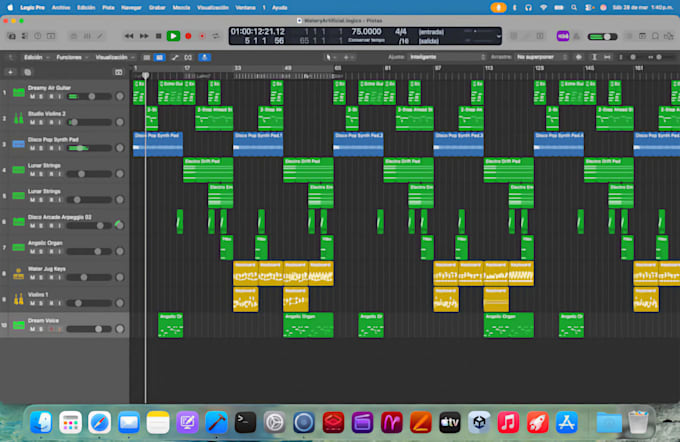Open the Inspector button in control bar
This screenshot has height=442, width=680.
point(25,36)
